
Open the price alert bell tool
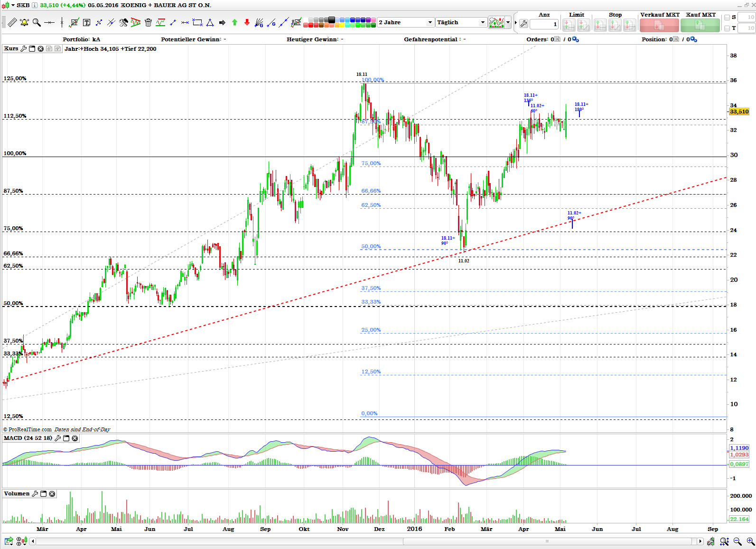coord(24,22)
